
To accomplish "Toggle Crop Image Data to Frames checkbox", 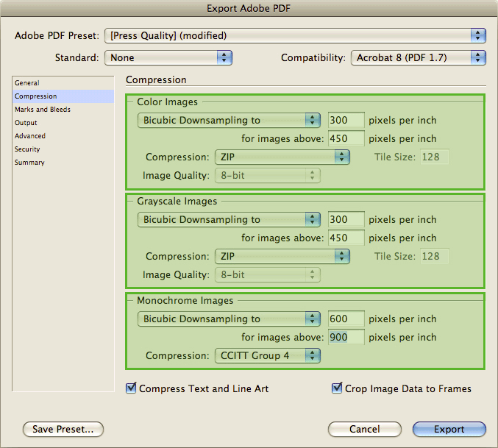I will (338, 388).
